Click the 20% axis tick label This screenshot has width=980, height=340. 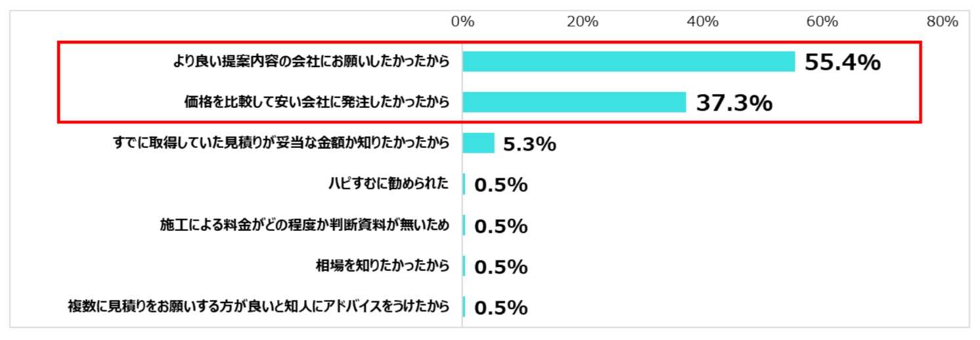pyautogui.click(x=582, y=22)
